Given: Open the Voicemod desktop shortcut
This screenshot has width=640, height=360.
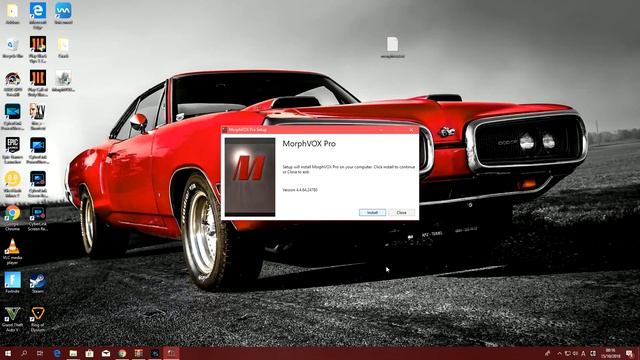Looking at the screenshot, I should click(63, 13).
